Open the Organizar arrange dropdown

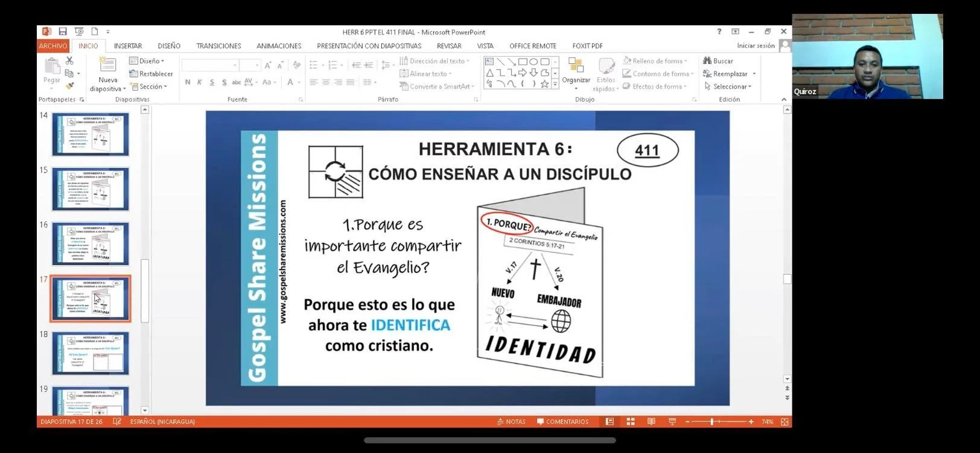pyautogui.click(x=576, y=74)
